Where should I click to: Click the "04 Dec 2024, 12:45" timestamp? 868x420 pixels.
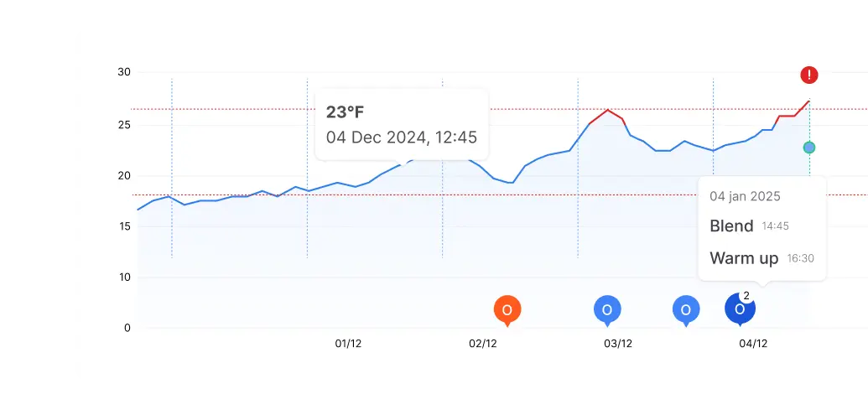pos(401,137)
